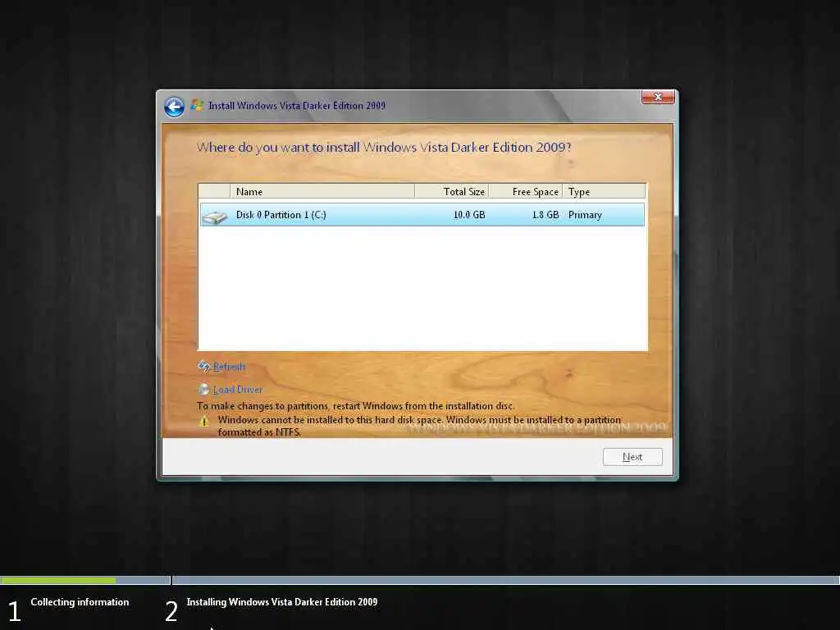Click the installer title text
Screen dimensions: 840x630
(x=296, y=106)
